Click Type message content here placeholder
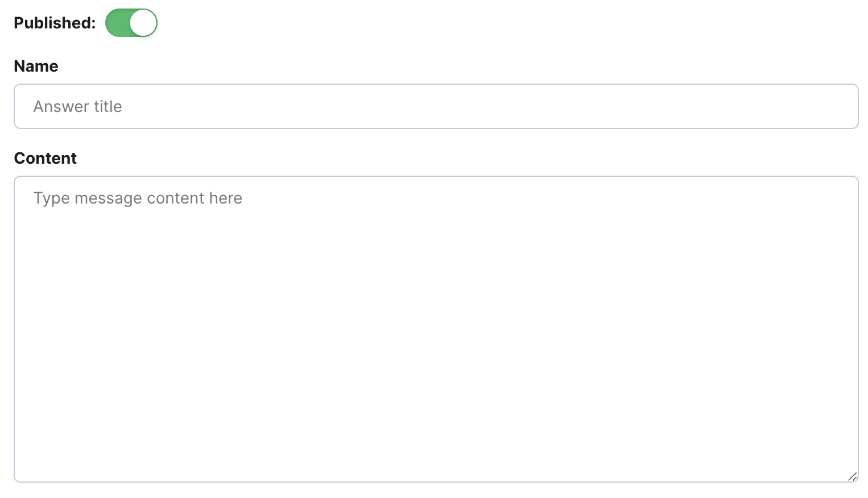Screen dimensions: 868x498 click(x=138, y=198)
